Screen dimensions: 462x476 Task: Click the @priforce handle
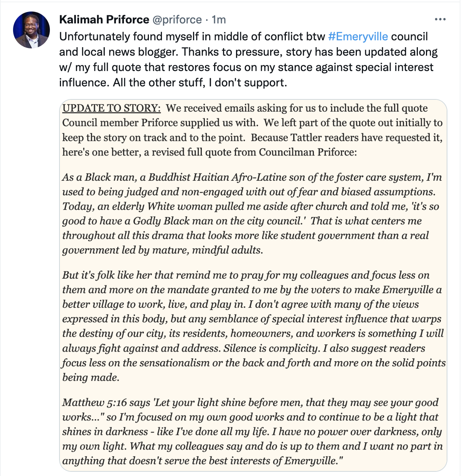click(177, 20)
